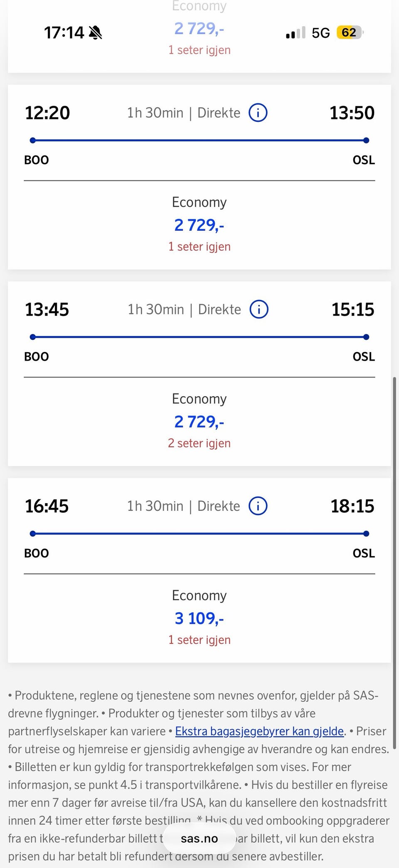Tap the 18:15 arrival time
The width and height of the screenshot is (399, 868).
tap(352, 506)
